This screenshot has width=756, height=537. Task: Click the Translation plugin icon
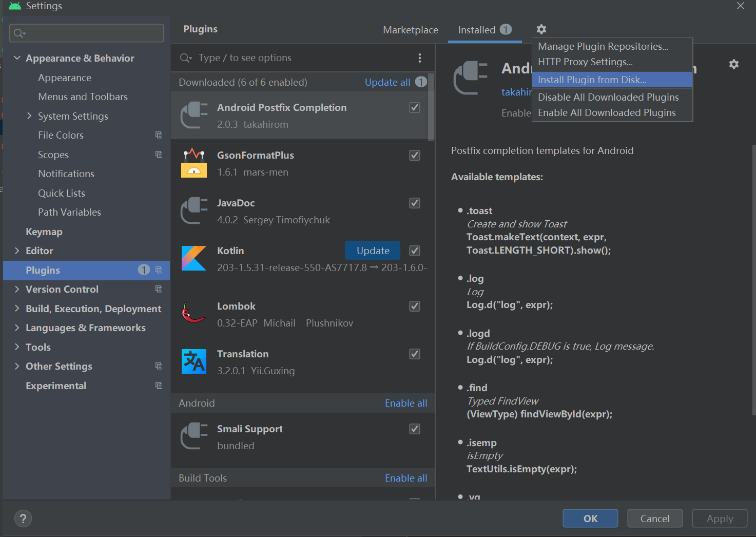click(194, 361)
